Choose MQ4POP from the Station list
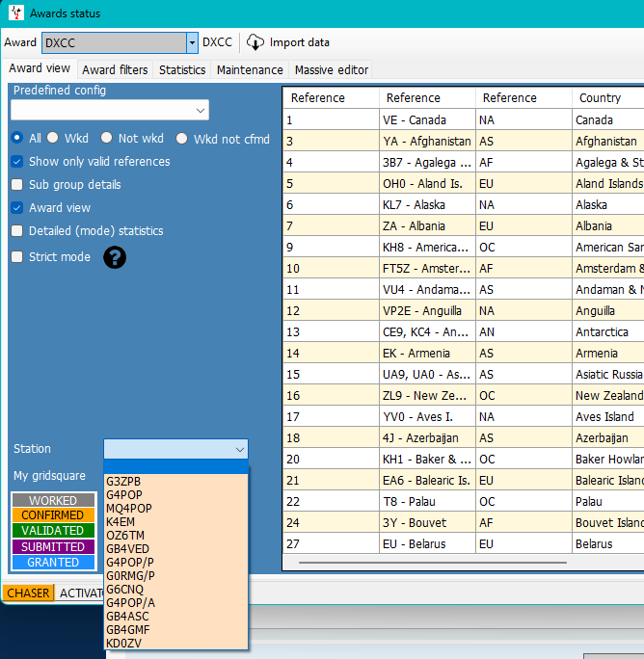 coord(175,508)
